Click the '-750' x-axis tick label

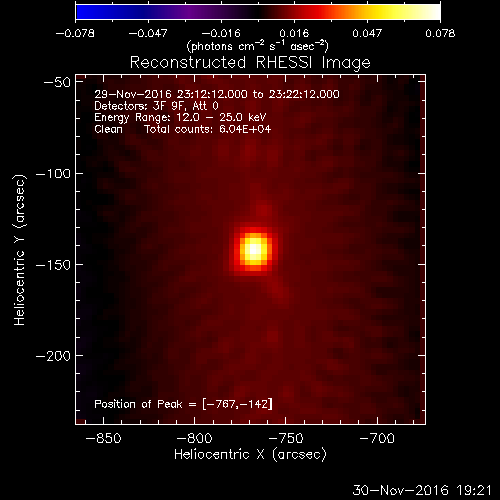point(286,438)
